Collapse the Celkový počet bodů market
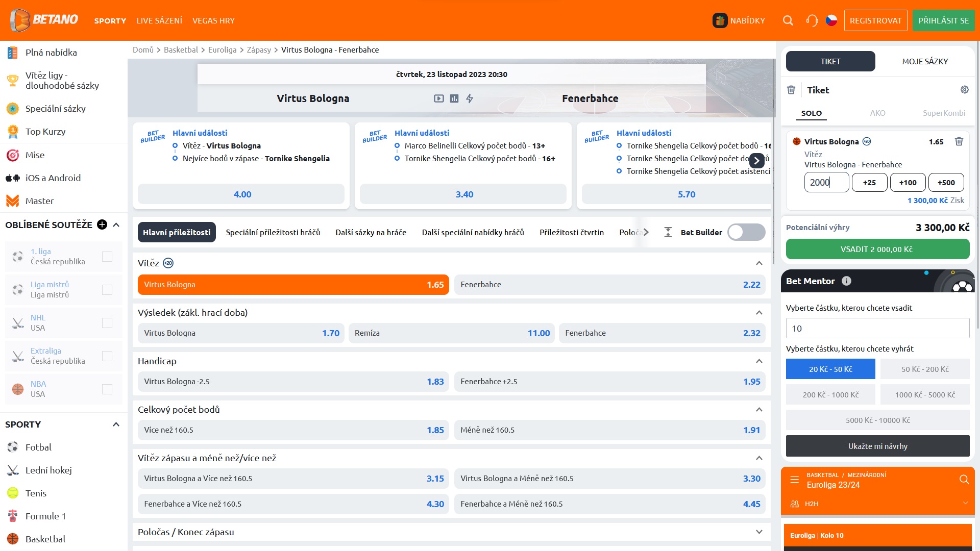 point(759,409)
